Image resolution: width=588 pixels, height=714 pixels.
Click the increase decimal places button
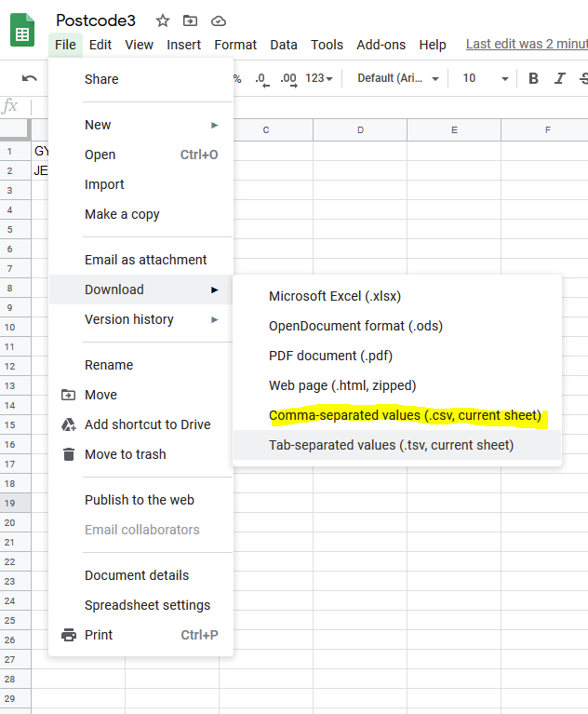287,78
